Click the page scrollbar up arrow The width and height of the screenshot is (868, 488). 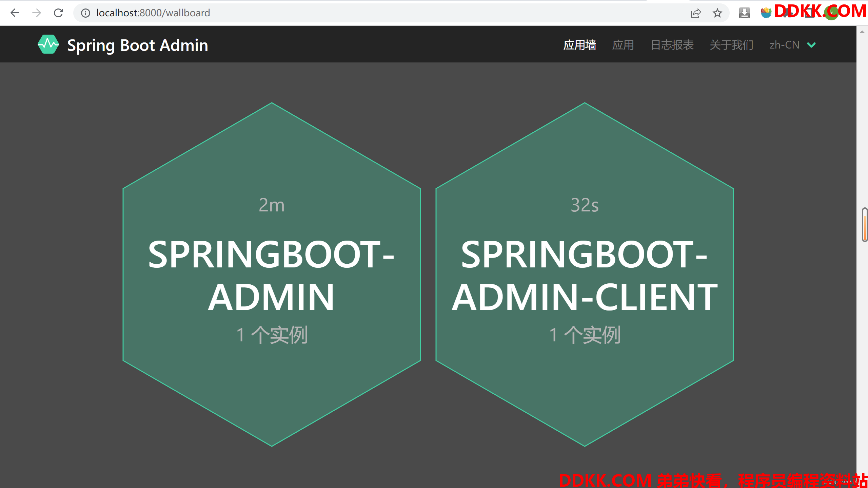point(862,32)
